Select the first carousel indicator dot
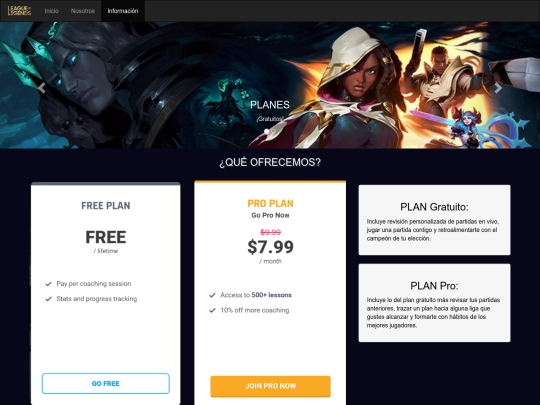 (x=267, y=131)
